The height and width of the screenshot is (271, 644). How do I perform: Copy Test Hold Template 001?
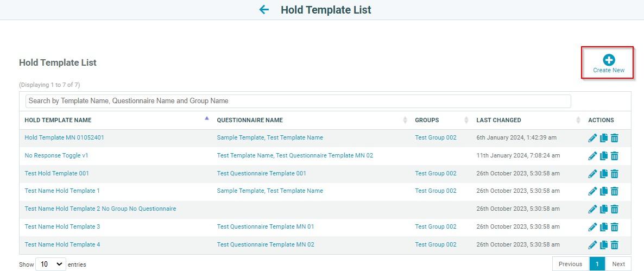[604, 174]
